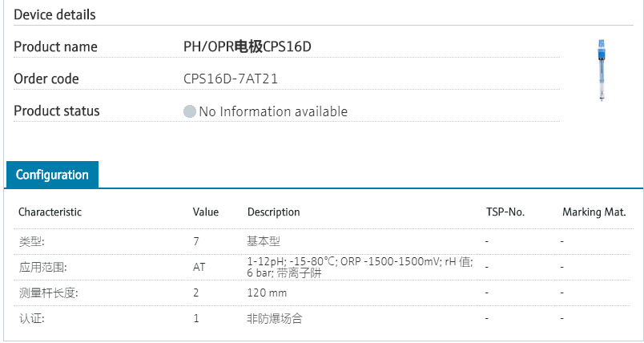Open the Configuration tab
The image size is (644, 343).
point(52,175)
